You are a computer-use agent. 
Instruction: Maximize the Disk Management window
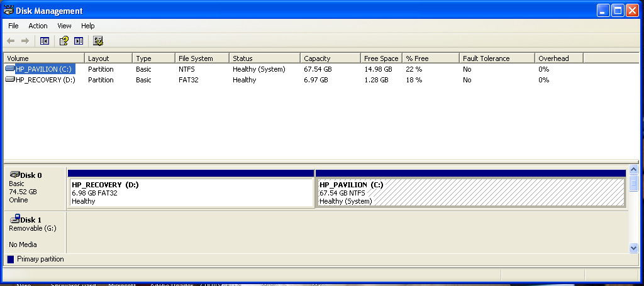pos(618,10)
